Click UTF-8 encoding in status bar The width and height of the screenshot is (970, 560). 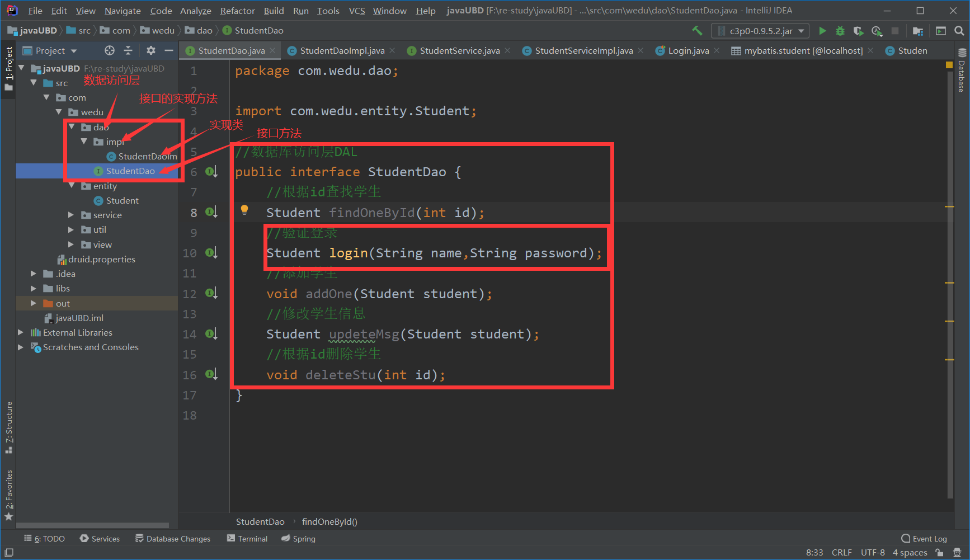(873, 552)
